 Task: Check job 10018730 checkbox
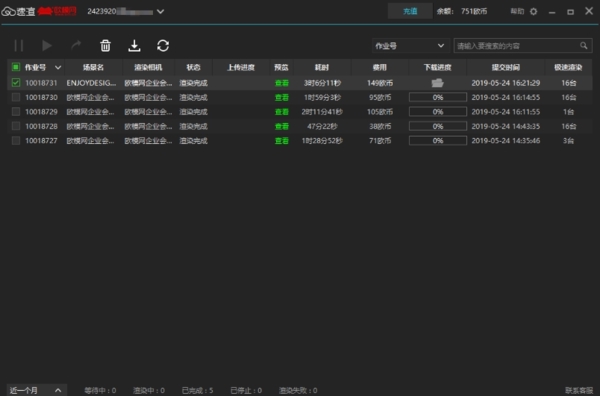click(x=16, y=97)
